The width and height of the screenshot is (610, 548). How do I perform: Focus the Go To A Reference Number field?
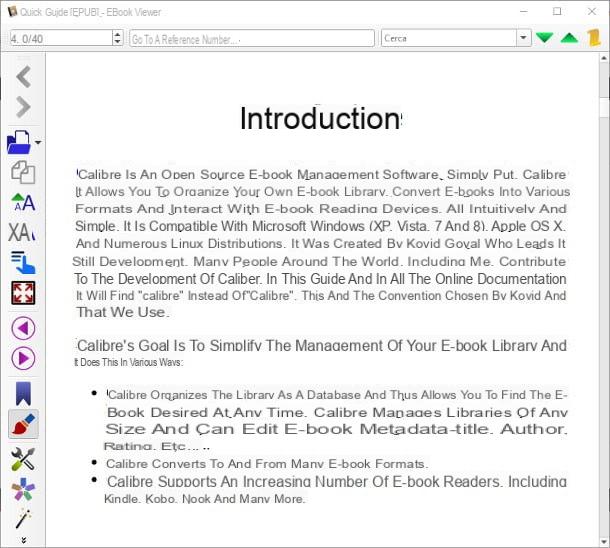[252, 39]
